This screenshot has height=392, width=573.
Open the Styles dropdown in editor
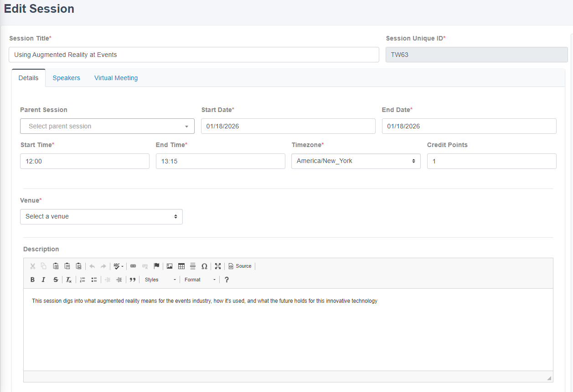(x=160, y=280)
